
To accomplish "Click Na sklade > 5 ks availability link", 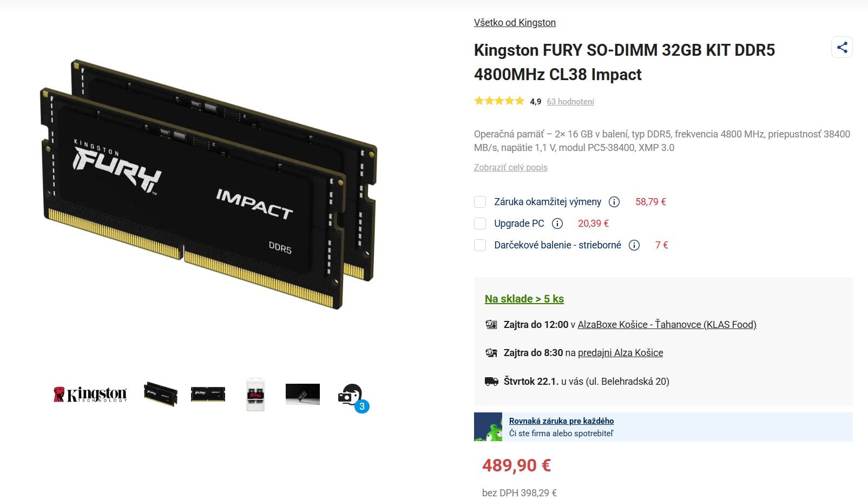I will 524,299.
